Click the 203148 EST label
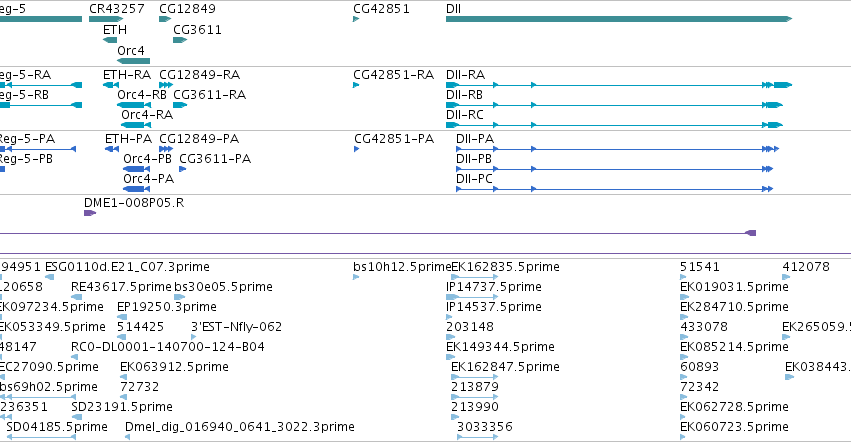Image resolution: width=851 pixels, height=442 pixels. [470, 327]
